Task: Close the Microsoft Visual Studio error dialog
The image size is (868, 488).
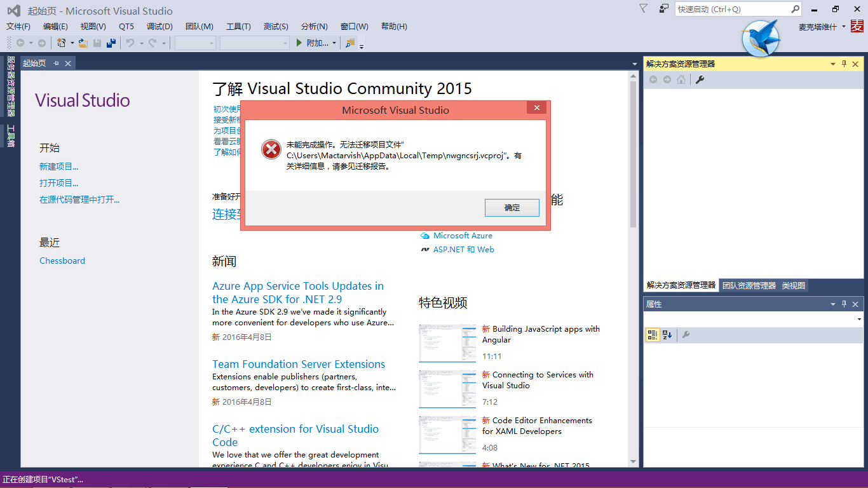Action: click(537, 108)
